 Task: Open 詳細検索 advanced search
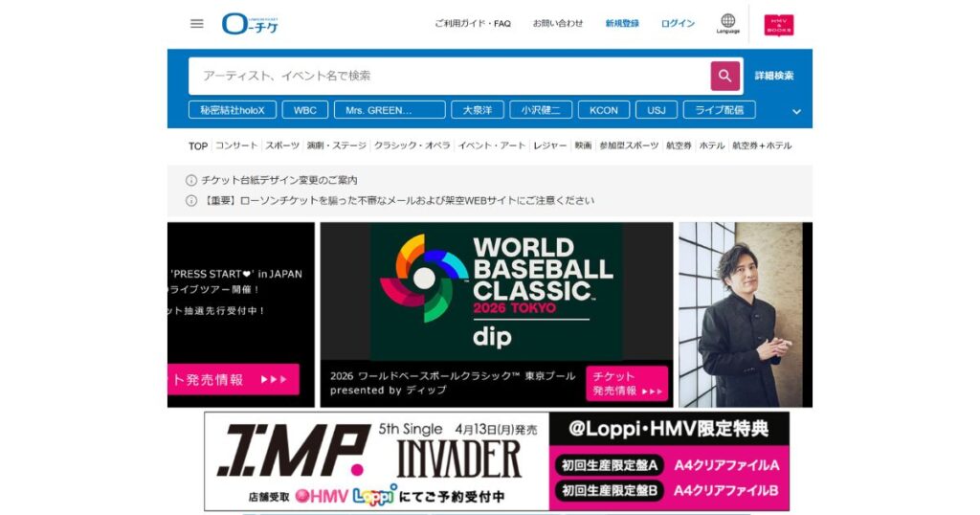[773, 76]
